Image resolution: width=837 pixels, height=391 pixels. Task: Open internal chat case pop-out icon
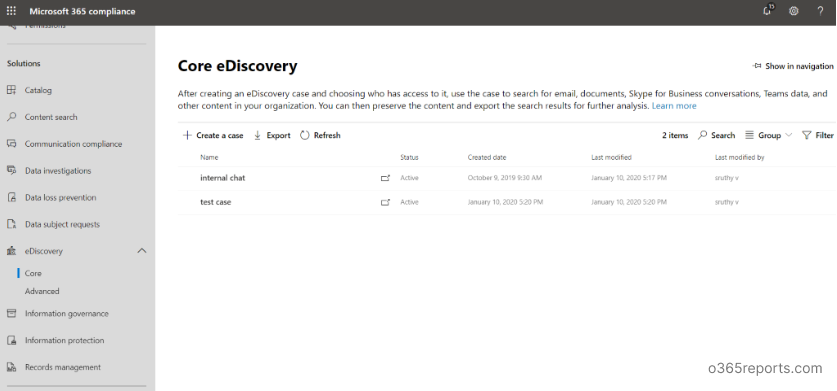point(385,178)
